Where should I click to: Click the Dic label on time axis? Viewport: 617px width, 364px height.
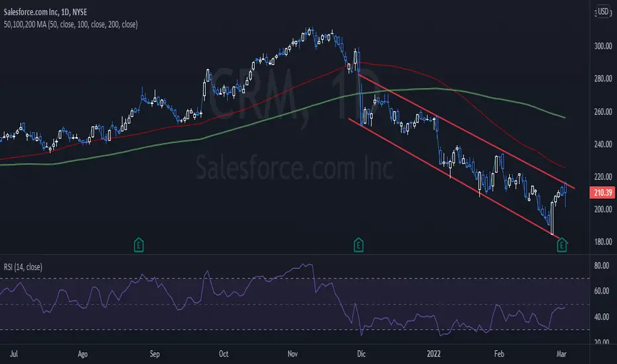point(361,354)
